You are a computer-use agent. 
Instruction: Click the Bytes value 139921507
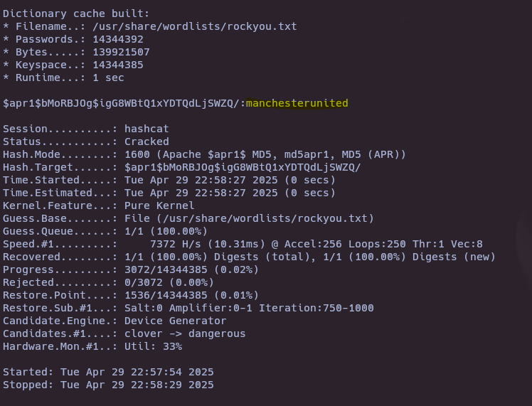[x=121, y=52]
